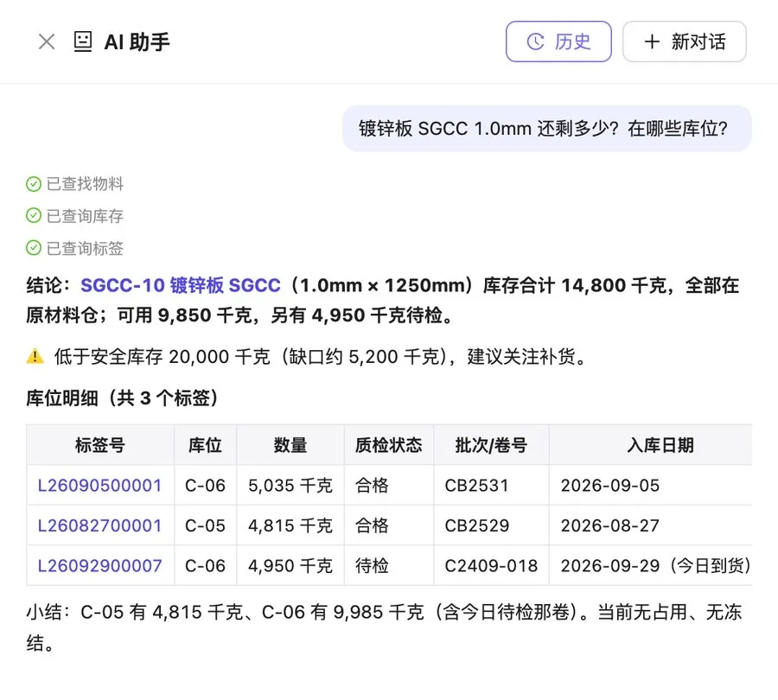
Task: Start a 新对话 new conversation
Action: pyautogui.click(x=685, y=41)
